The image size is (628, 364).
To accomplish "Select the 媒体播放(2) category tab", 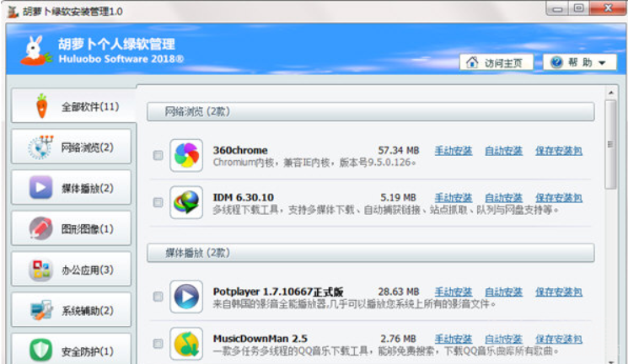I will [72, 187].
